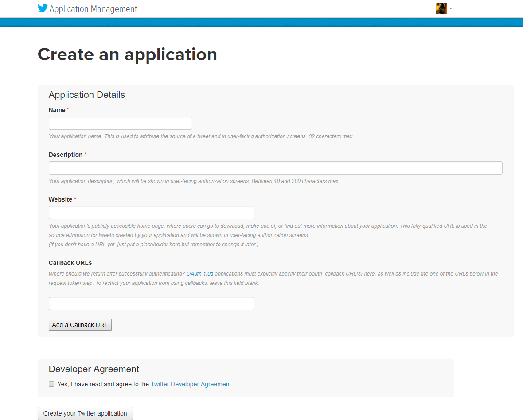Click the Website field label
The height and width of the screenshot is (420, 523).
pos(60,199)
